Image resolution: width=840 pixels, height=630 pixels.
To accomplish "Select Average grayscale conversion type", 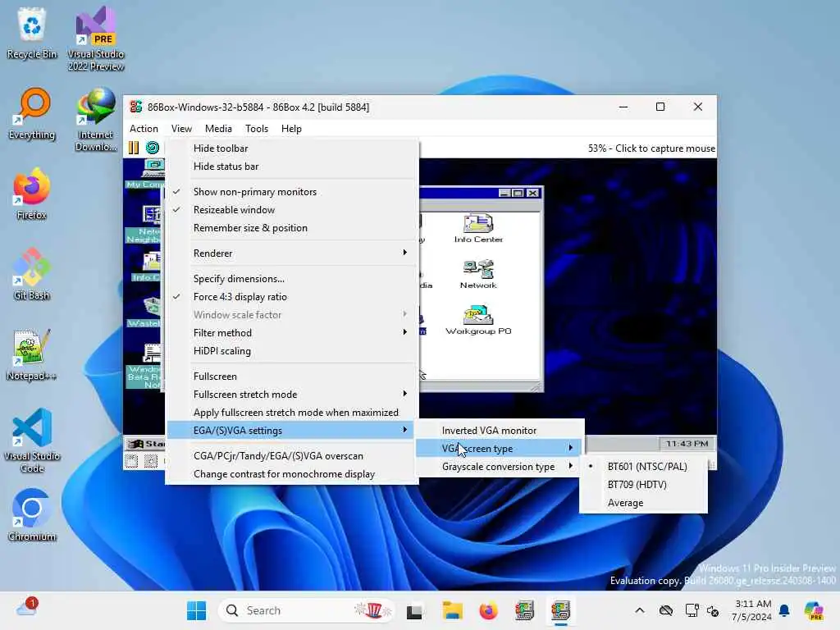I will point(643,503).
